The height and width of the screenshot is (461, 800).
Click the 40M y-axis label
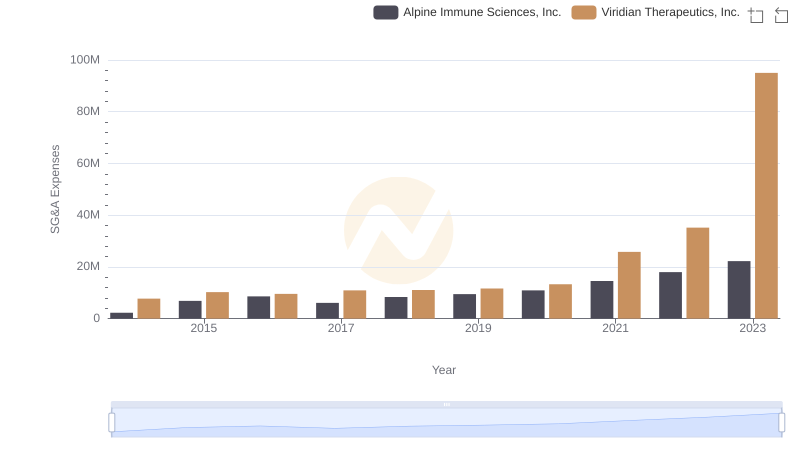(88, 215)
